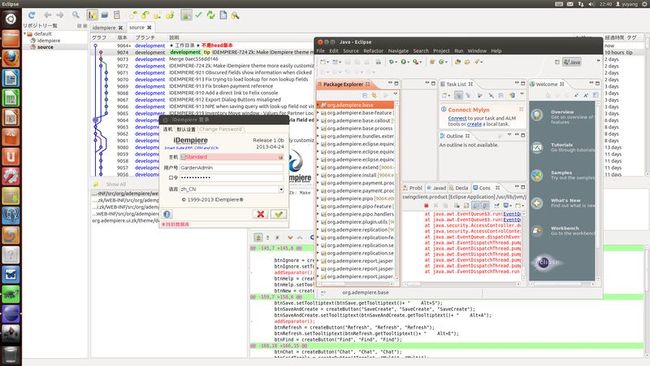Screen dimensions: 650x366
Task: Click Link with Editor icon in Package Explorer
Action: tap(374, 95)
